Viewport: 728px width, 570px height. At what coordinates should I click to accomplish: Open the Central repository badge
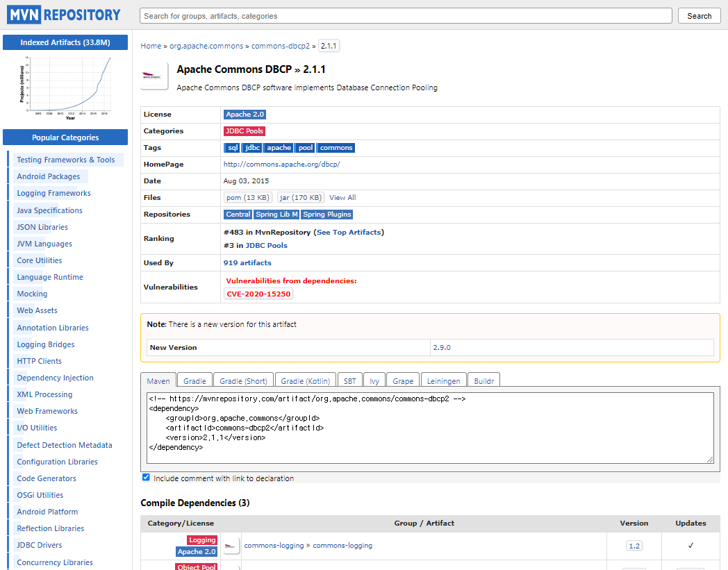pyautogui.click(x=238, y=214)
